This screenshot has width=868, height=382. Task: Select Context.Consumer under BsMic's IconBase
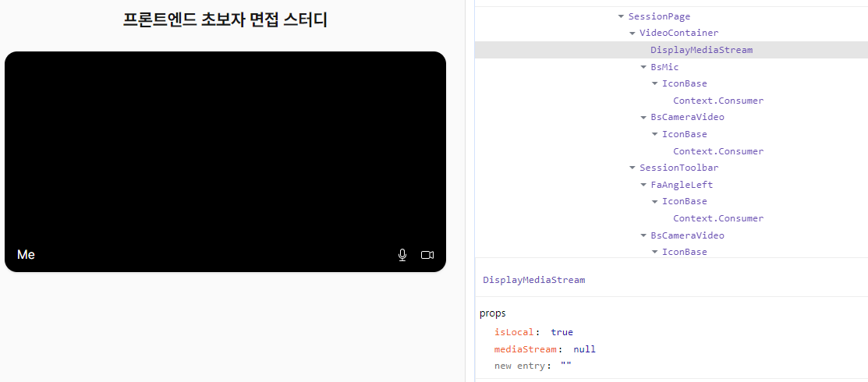pos(717,101)
